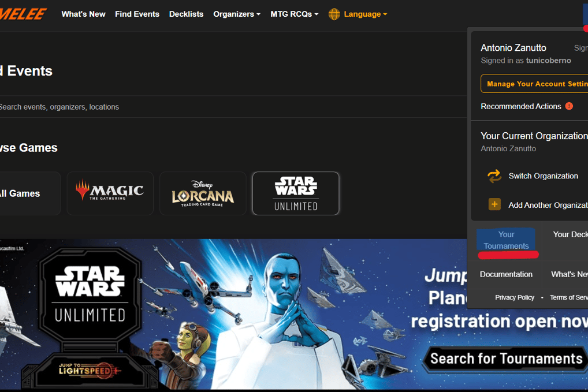Click the Switch Organization arrows icon
Image resolution: width=588 pixels, height=392 pixels.
click(494, 176)
